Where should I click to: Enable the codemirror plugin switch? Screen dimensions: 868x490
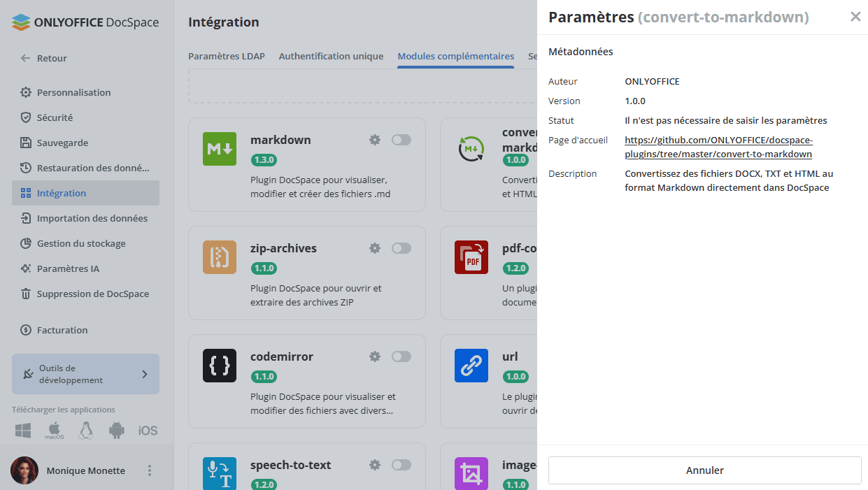401,356
